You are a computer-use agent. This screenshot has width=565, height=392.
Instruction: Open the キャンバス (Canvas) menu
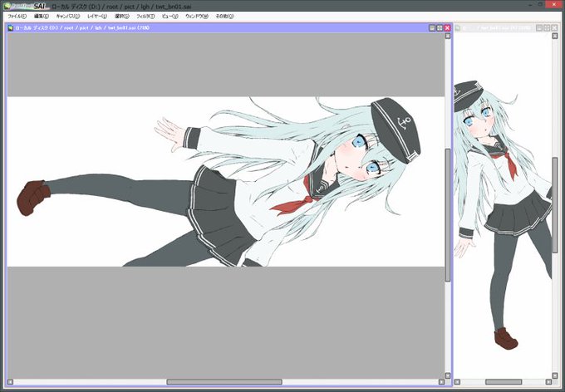(68, 17)
